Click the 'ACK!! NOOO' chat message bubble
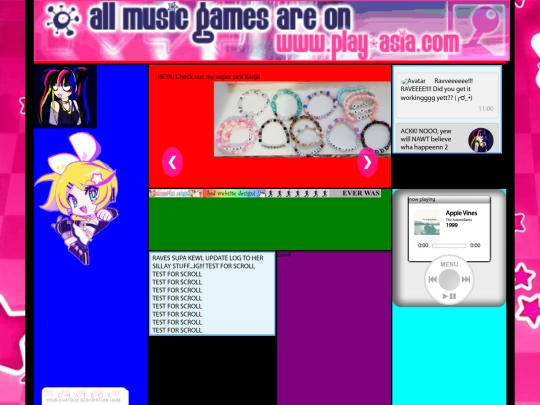 click(x=447, y=138)
